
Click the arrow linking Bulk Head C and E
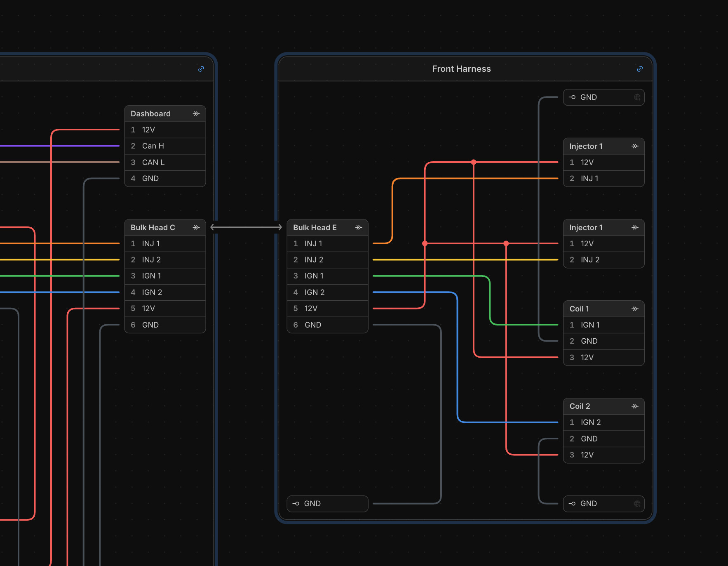(246, 227)
